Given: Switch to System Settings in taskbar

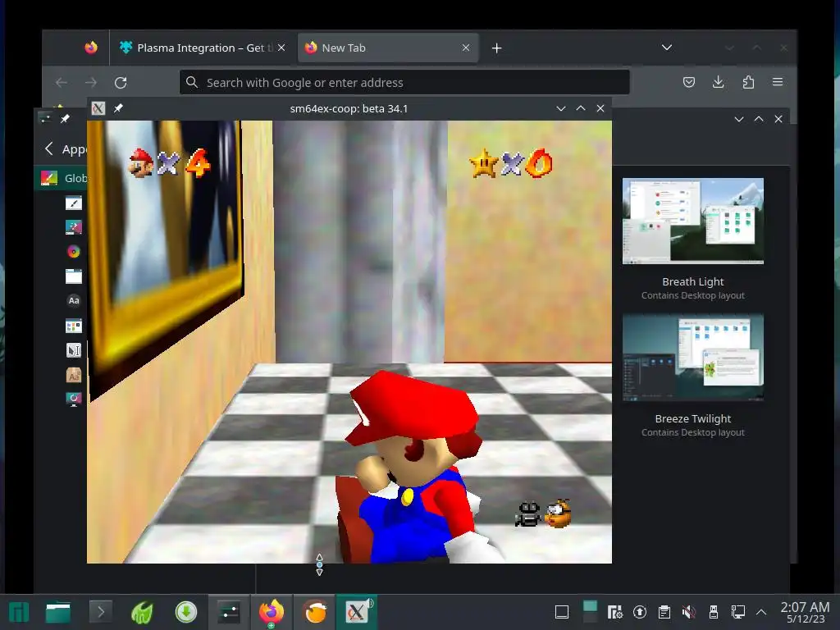Looking at the screenshot, I should 229,612.
